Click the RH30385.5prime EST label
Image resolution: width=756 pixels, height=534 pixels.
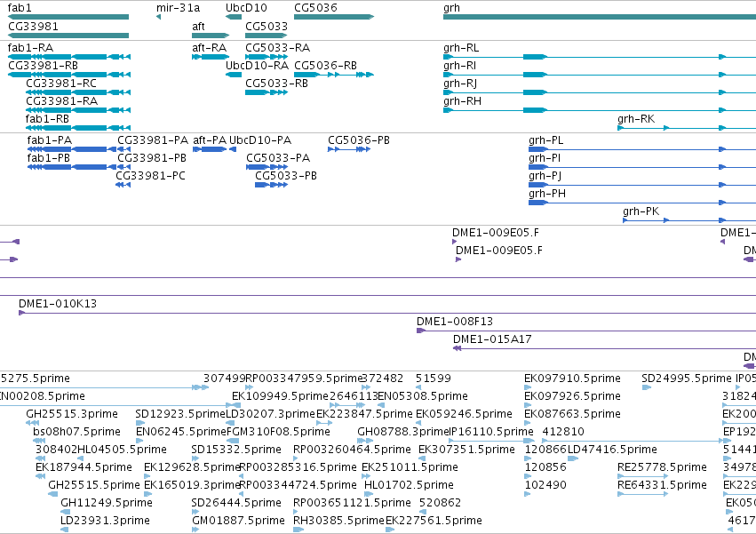click(338, 521)
